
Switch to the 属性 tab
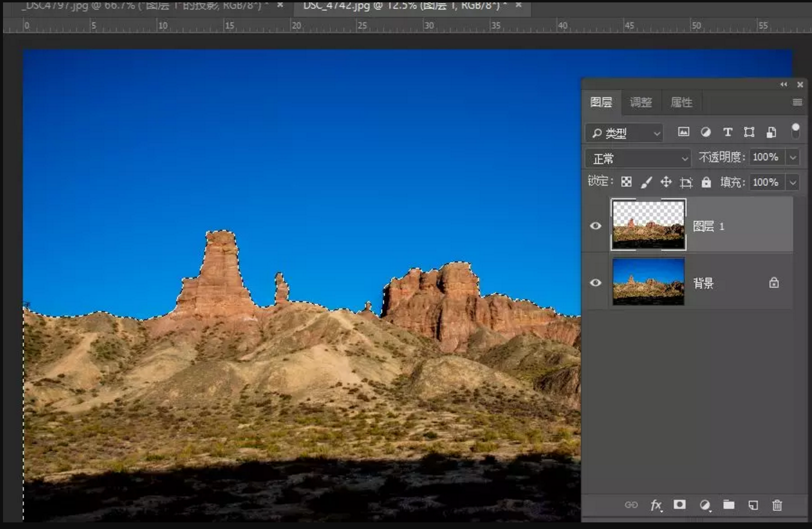coord(681,102)
